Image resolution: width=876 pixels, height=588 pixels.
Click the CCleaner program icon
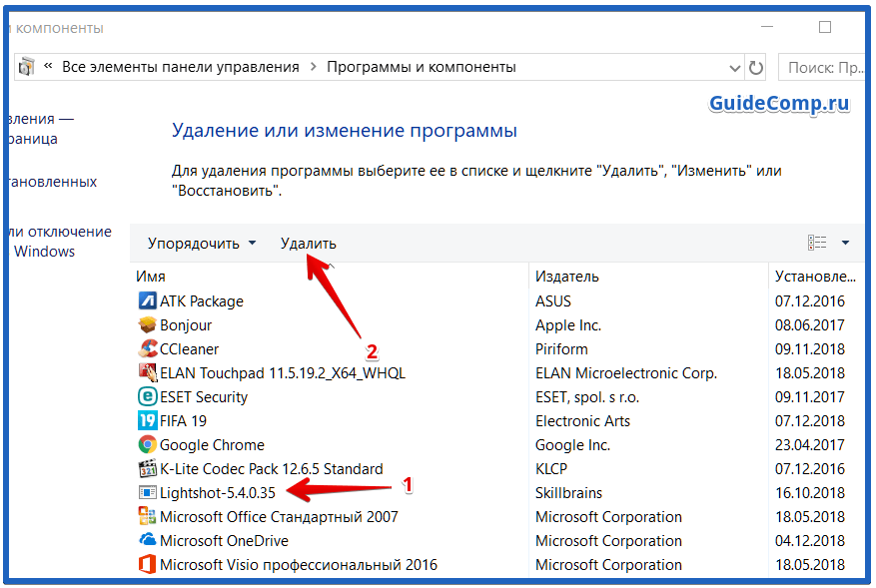[147, 349]
